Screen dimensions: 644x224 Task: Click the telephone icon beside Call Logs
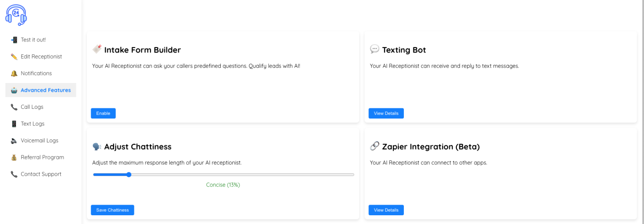(x=14, y=107)
